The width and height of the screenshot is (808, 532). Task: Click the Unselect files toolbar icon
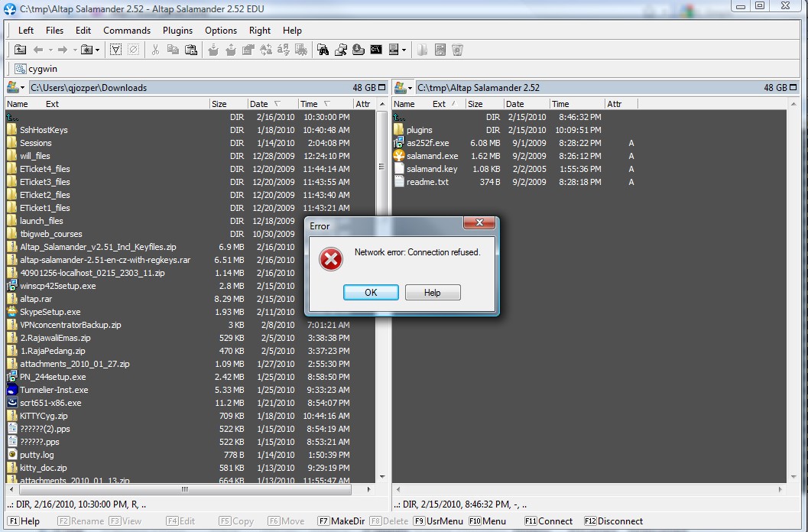[x=133, y=50]
